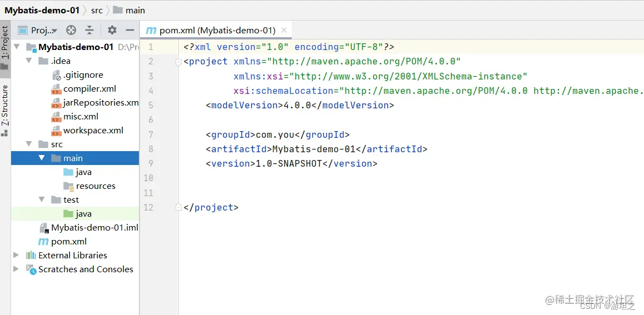Select the main folder row
This screenshot has width=644, height=315.
pos(76,158)
